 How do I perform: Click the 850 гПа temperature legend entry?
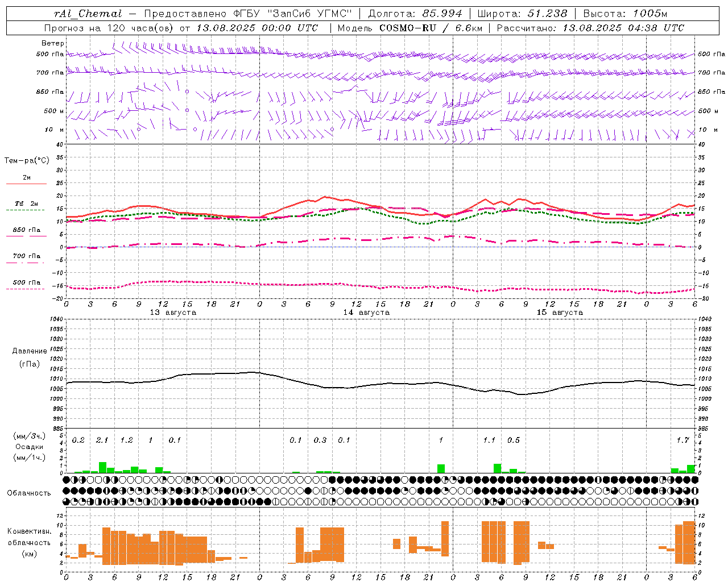pos(27,230)
